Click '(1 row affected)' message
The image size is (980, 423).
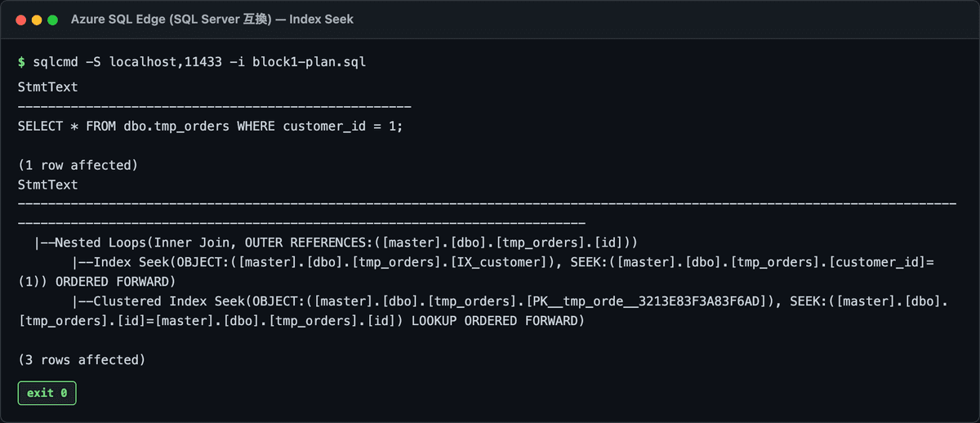click(78, 165)
